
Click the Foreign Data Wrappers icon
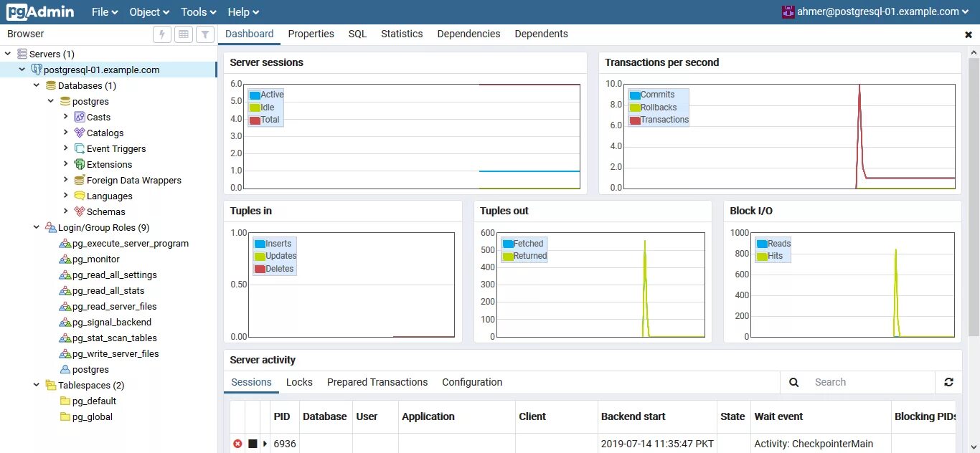[x=80, y=180]
